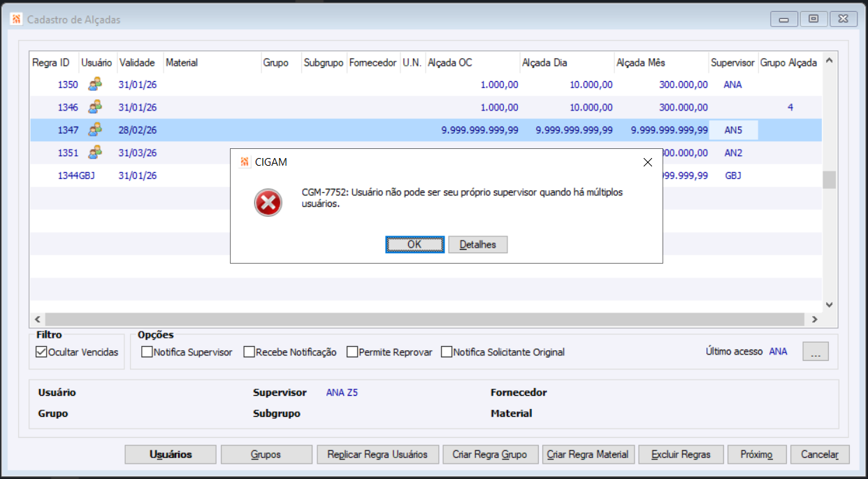
Task: Click Supervisor value ANA Z5 in details
Action: tap(342, 393)
